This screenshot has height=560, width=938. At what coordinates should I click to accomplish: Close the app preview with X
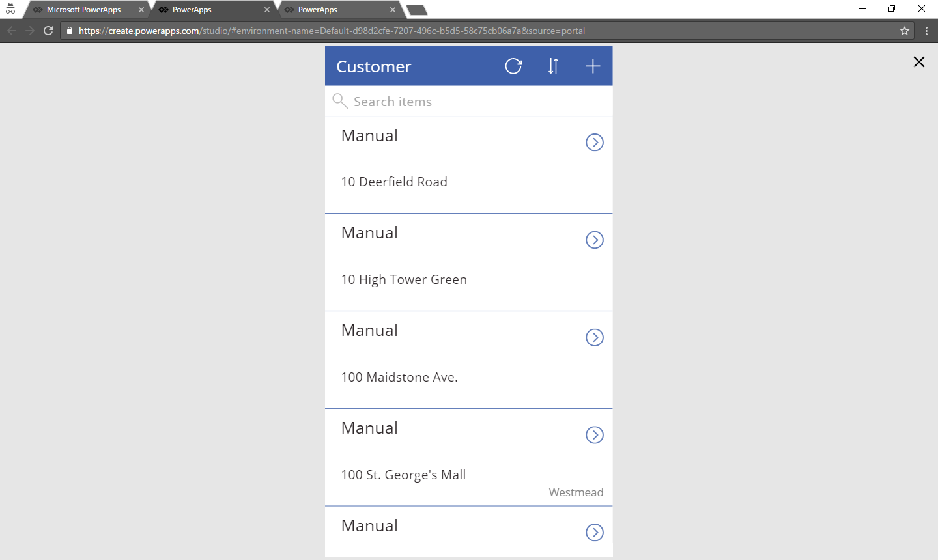click(918, 62)
